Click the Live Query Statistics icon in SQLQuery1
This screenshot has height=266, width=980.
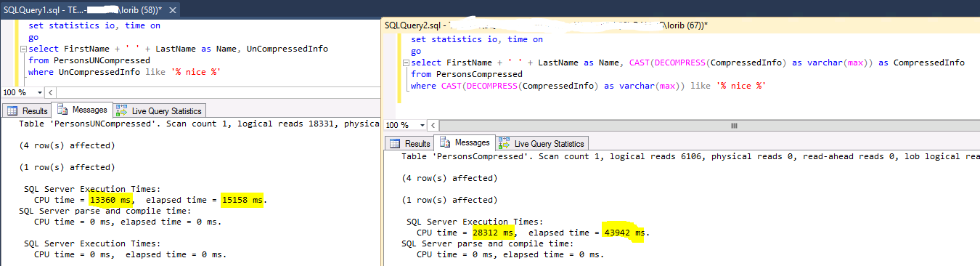pos(122,111)
